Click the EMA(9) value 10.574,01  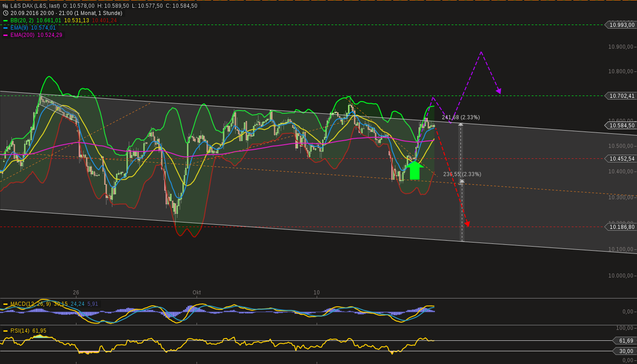44,28
